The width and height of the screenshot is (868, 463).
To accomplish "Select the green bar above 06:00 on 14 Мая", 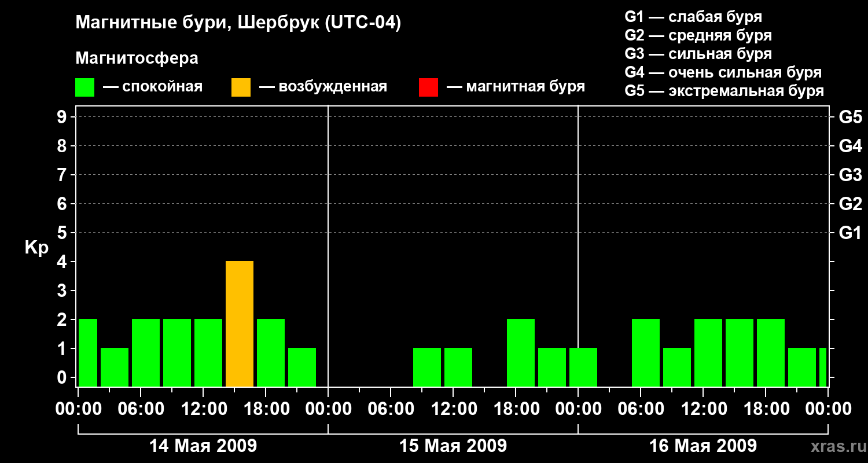I will (146, 352).
